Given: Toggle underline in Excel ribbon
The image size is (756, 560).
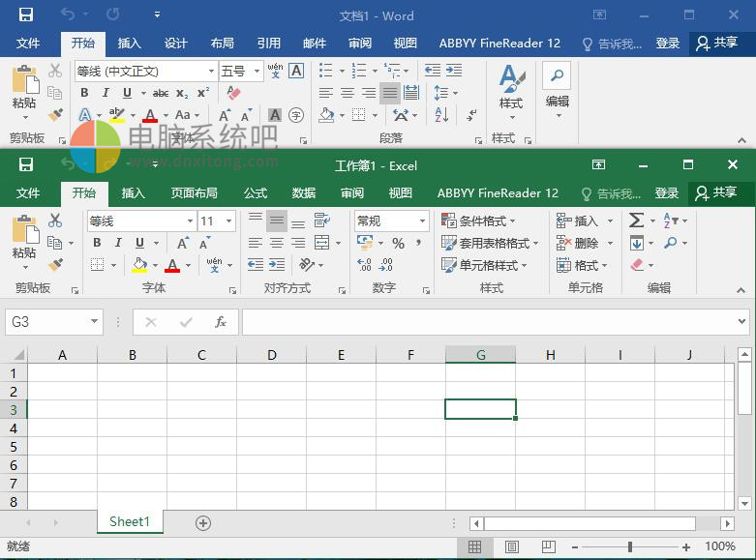Looking at the screenshot, I should point(139,243).
